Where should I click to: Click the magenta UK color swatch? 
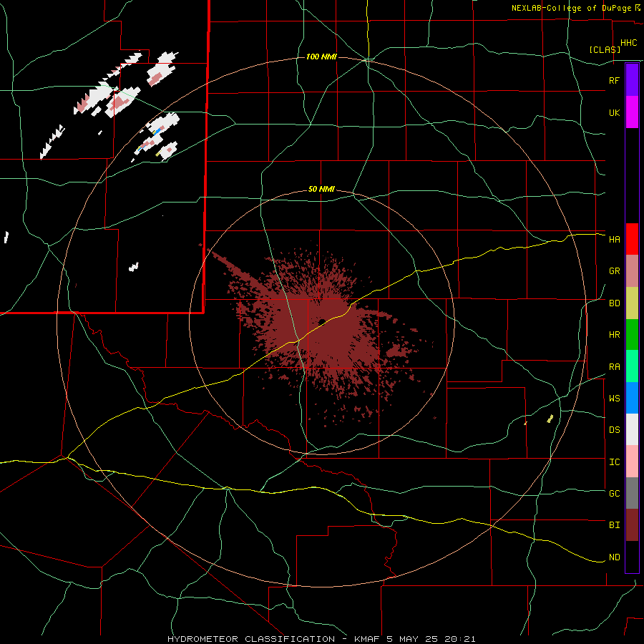tap(632, 112)
